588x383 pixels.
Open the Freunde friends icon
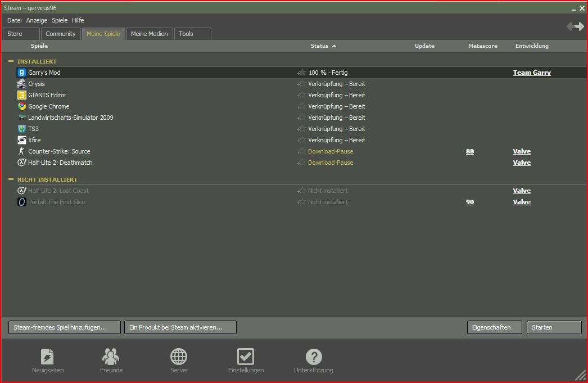coord(111,357)
